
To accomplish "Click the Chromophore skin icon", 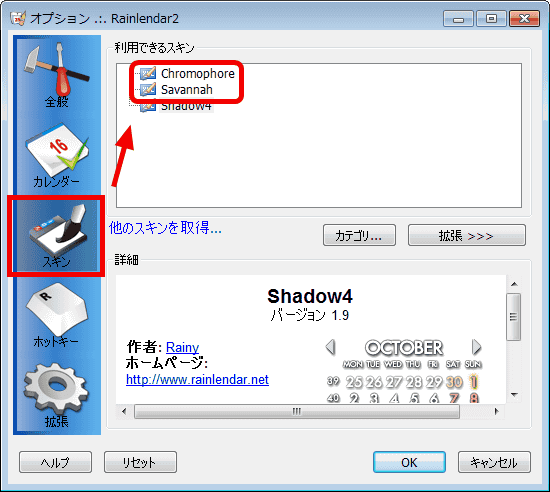I will (148, 73).
